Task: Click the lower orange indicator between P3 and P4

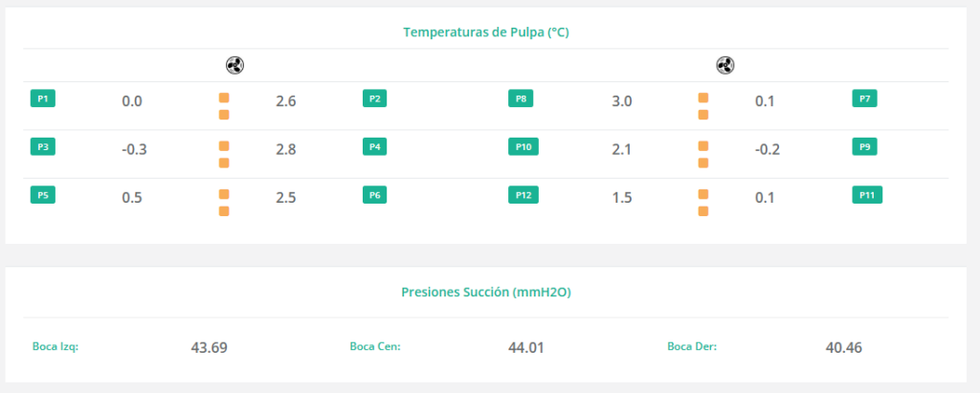Action: pos(224,163)
